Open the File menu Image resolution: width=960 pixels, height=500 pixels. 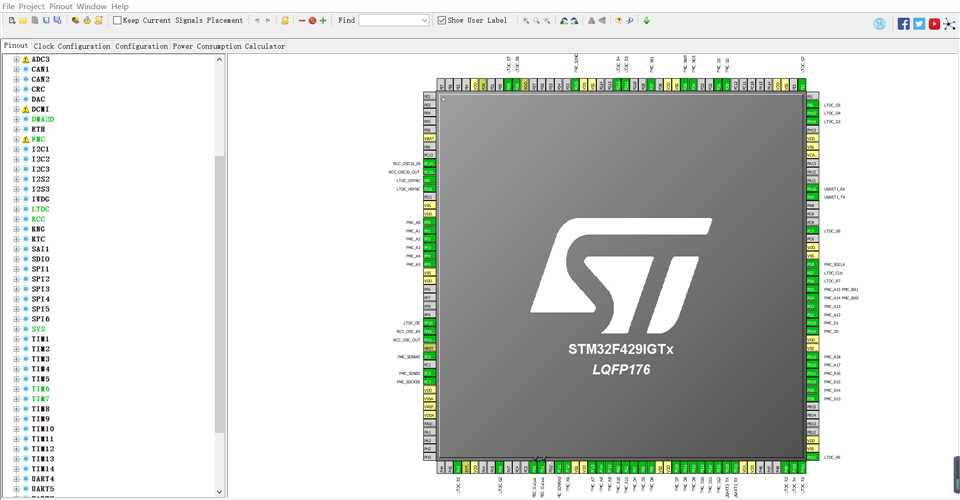[9, 6]
